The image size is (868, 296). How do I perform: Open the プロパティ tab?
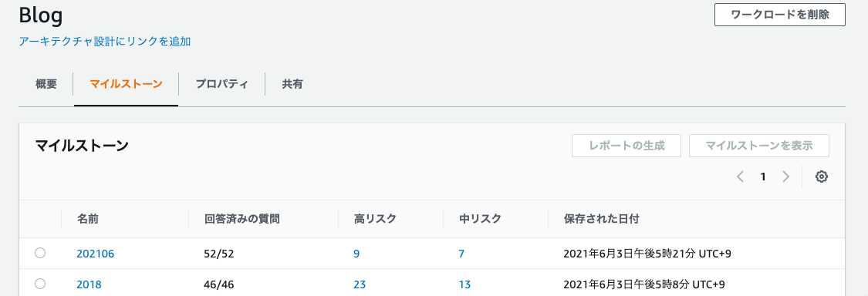221,85
